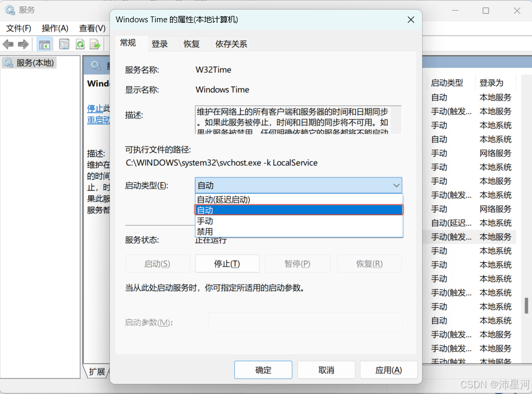This screenshot has width=532, height=394.
Task: Click the 停止(T) button
Action: [227, 264]
